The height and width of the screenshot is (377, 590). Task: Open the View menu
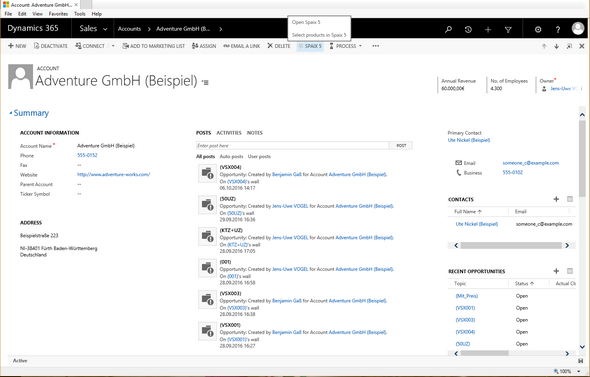(x=37, y=14)
